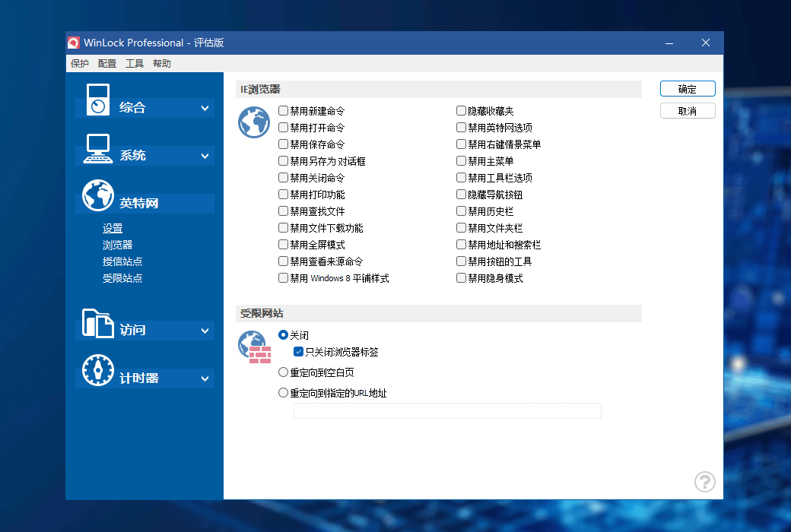791x532 pixels.
Task: Tick 禁用全屏模式 checkbox
Action: [x=284, y=245]
